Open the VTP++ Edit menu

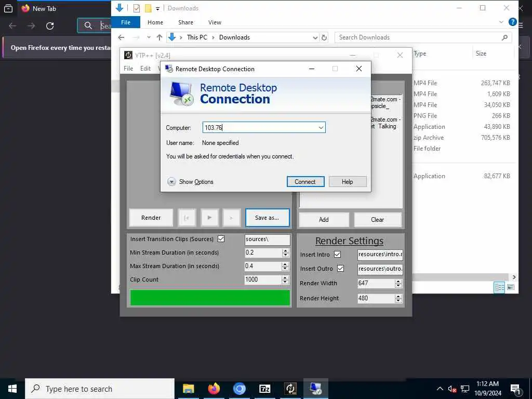pos(145,68)
